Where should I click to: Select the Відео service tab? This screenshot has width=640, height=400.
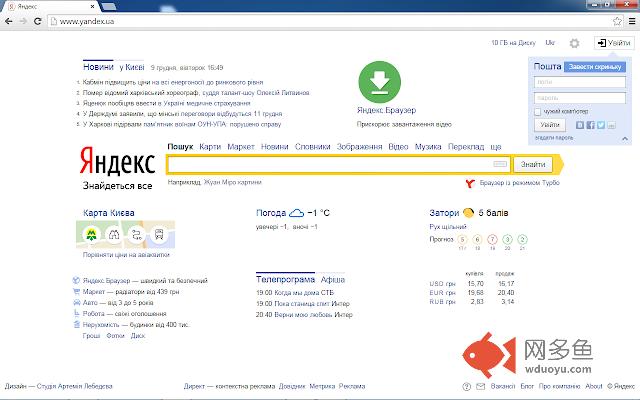tap(398, 147)
